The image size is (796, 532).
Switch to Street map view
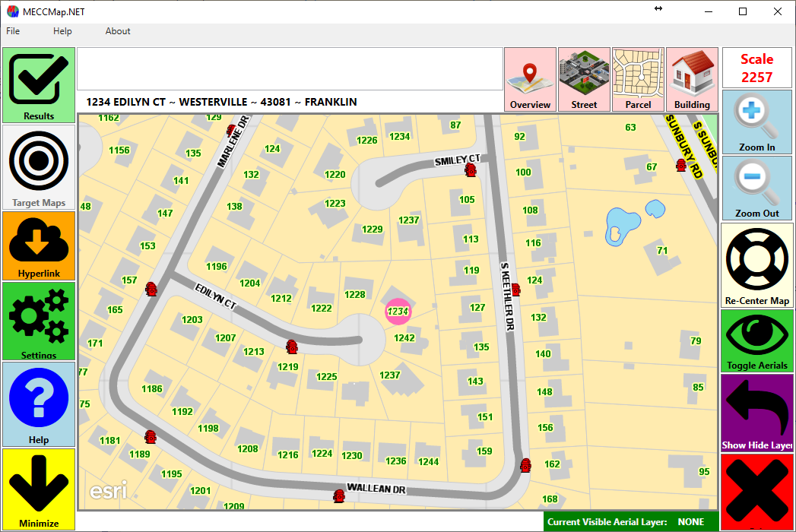coord(584,79)
